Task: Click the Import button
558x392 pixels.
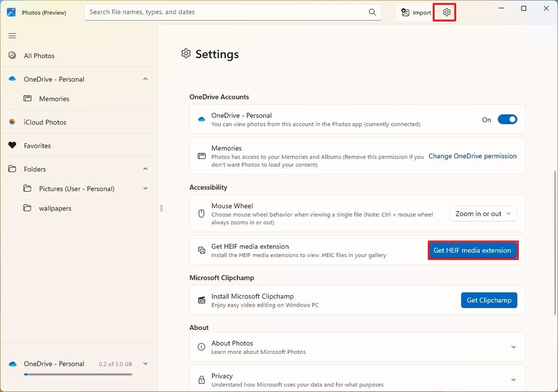Action: tap(416, 13)
